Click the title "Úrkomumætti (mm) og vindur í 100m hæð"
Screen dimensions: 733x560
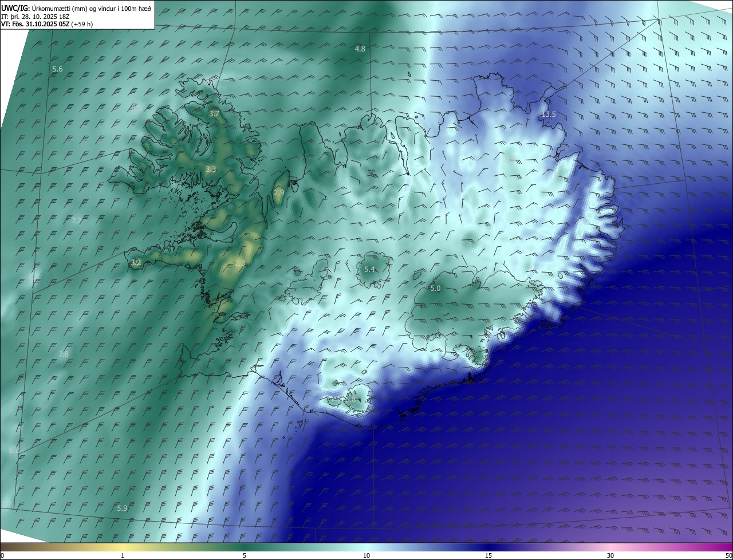coord(92,9)
